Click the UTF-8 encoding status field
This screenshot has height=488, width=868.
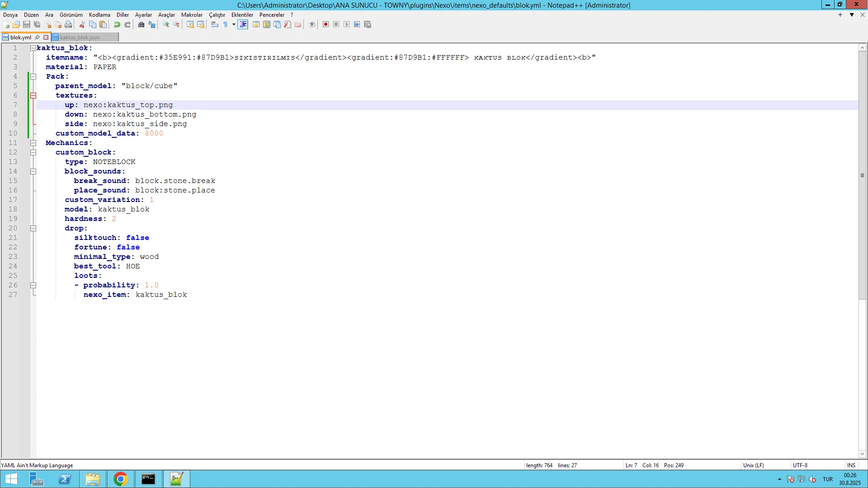tap(800, 465)
